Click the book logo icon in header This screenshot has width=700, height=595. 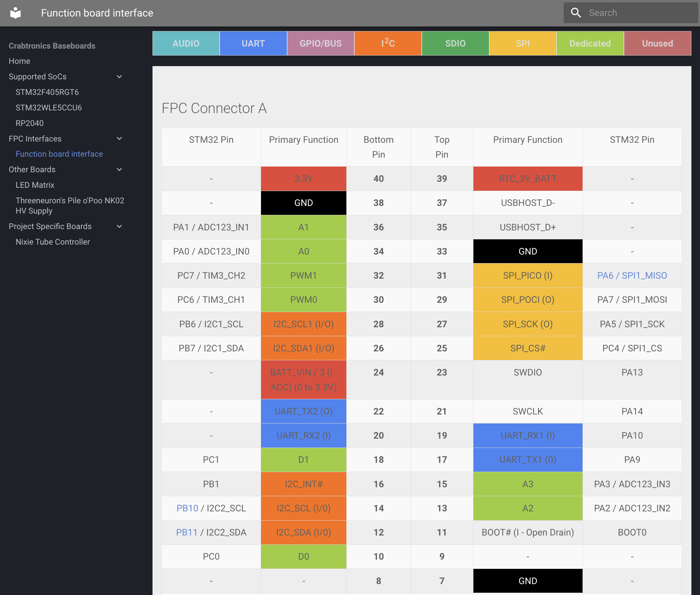point(16,13)
